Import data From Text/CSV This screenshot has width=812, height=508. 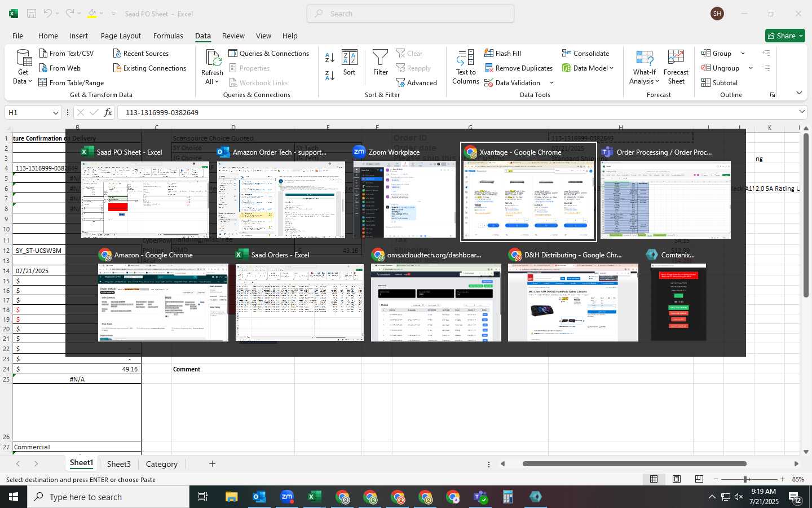66,53
